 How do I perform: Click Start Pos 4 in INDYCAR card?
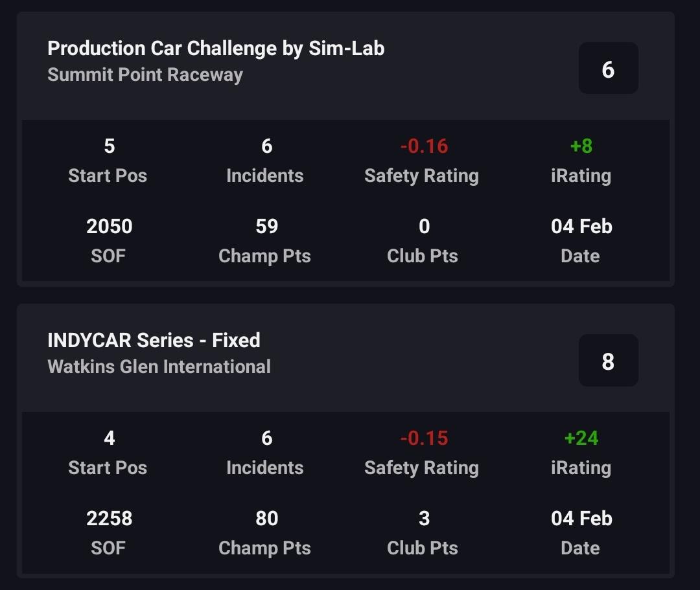pyautogui.click(x=109, y=438)
